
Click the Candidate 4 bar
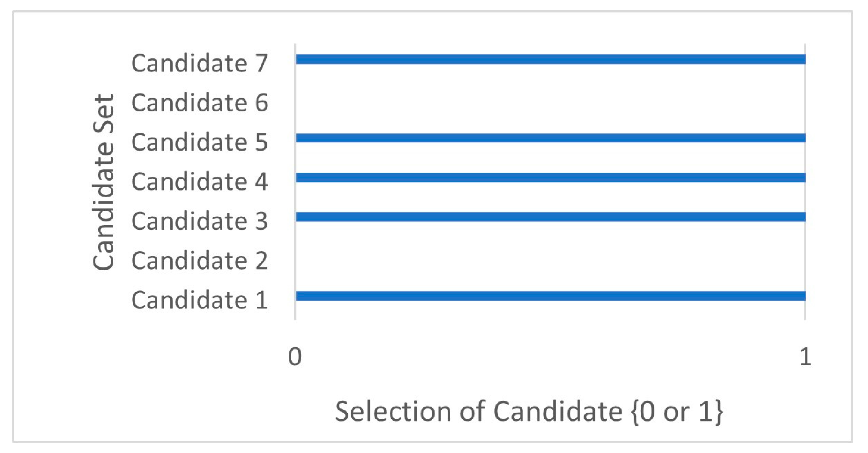pos(550,178)
